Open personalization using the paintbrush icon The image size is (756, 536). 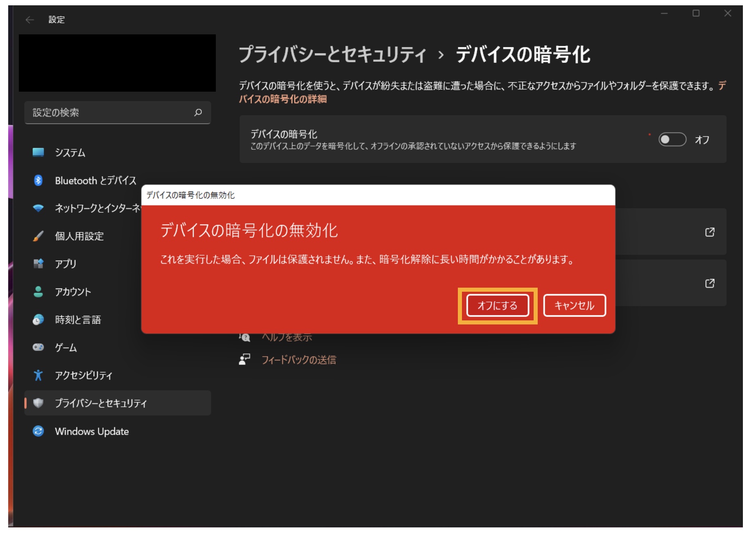[38, 236]
